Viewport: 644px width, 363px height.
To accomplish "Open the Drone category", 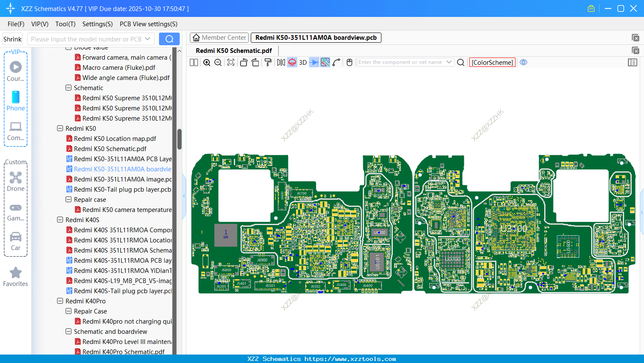I will [x=16, y=181].
